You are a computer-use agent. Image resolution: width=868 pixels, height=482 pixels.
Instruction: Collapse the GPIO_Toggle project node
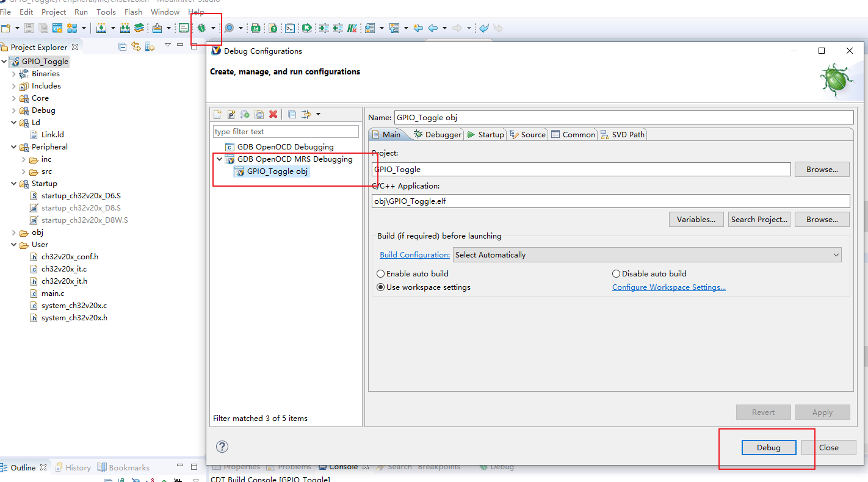(4, 61)
